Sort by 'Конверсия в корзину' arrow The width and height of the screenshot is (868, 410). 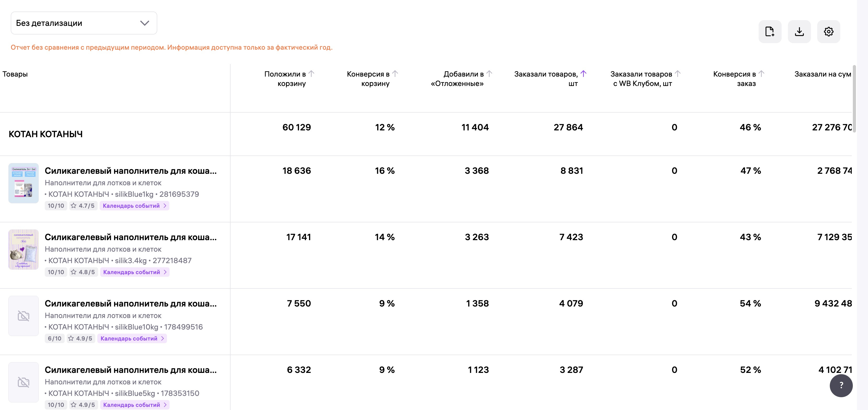[x=395, y=73]
